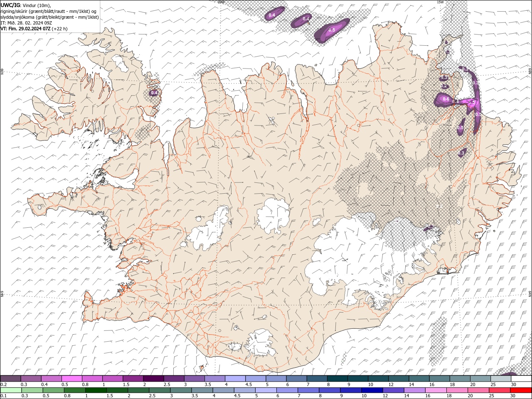Image resolution: width=532 pixels, height=399 pixels.
Task: Click the 'UWC/IG: Vindur (10m)' title text
Action: point(26,5)
